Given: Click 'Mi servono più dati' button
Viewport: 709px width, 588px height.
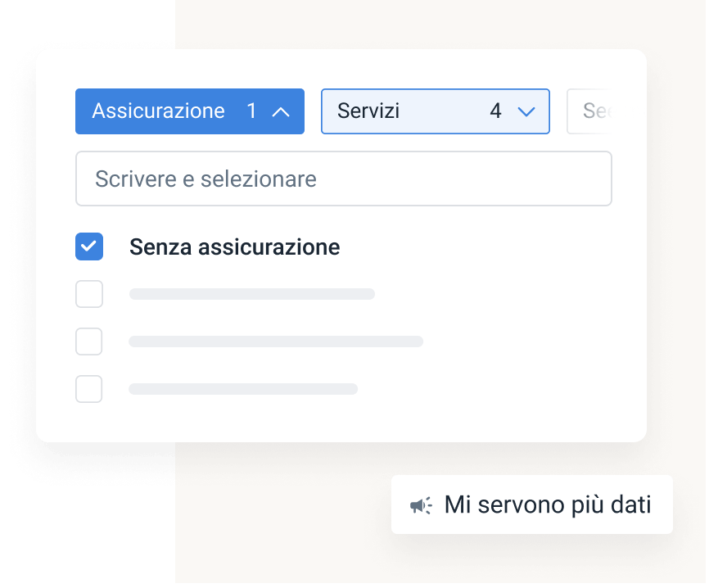Looking at the screenshot, I should pyautogui.click(x=532, y=504).
